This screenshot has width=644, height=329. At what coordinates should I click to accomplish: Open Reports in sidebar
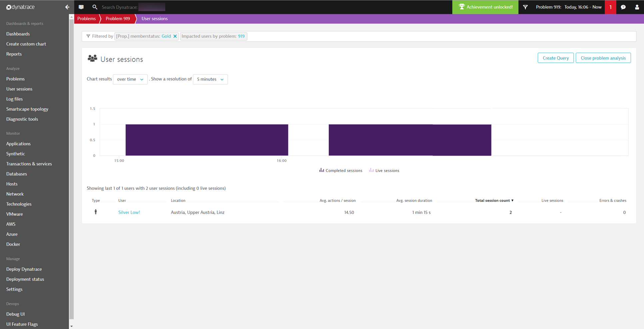pos(14,54)
